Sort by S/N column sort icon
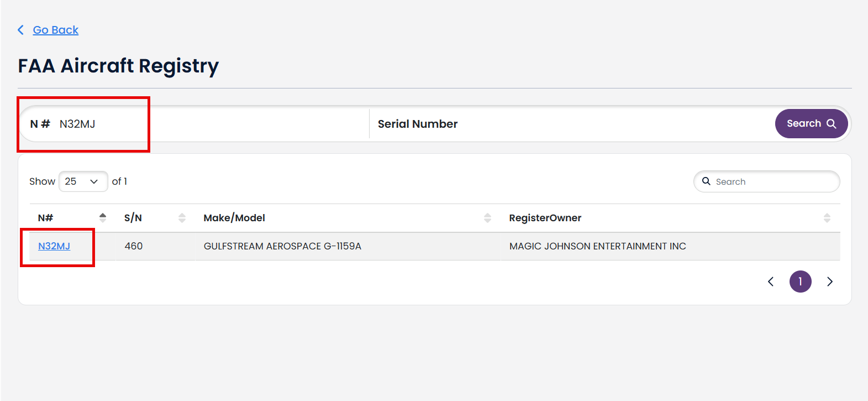Viewport: 868px width, 401px height. point(182,218)
